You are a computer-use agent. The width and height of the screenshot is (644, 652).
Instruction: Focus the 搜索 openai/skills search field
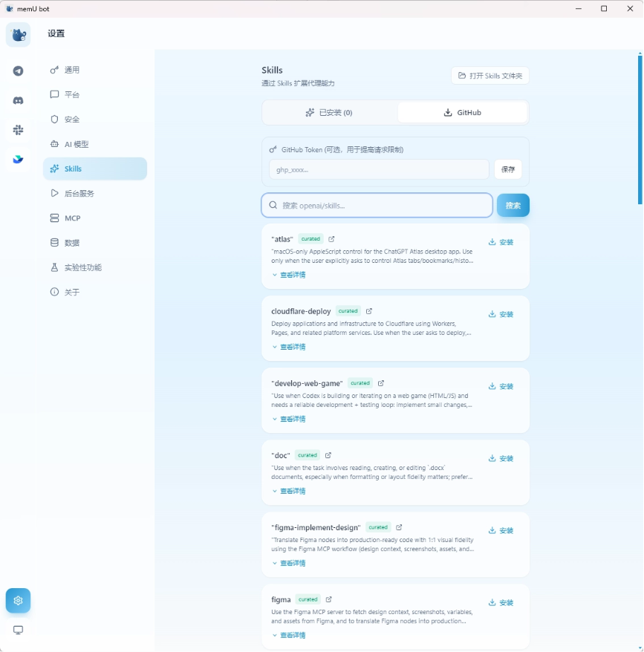[377, 205]
